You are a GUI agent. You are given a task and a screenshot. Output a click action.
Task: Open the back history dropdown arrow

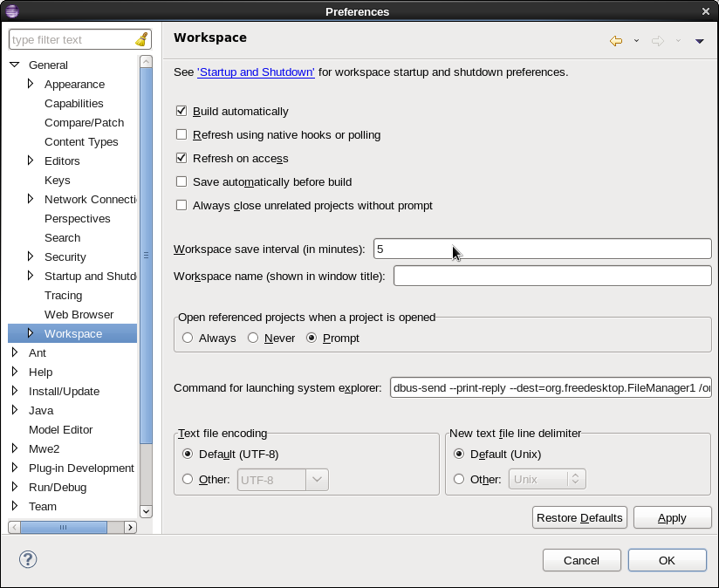pos(636,41)
